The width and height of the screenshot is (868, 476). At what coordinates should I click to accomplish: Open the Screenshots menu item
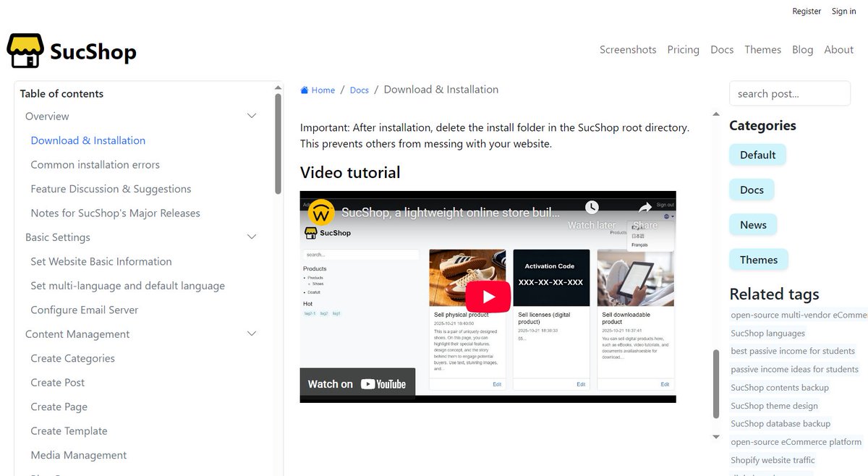point(628,50)
